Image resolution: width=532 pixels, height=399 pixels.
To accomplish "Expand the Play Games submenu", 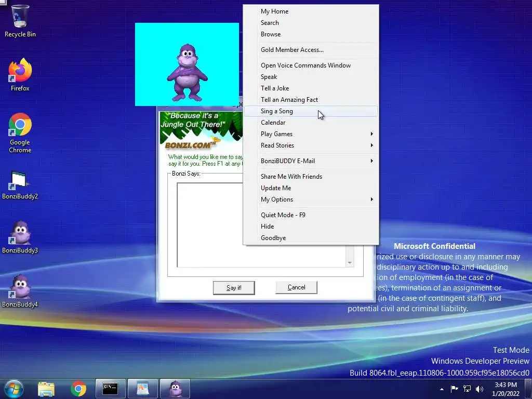I will pyautogui.click(x=311, y=134).
